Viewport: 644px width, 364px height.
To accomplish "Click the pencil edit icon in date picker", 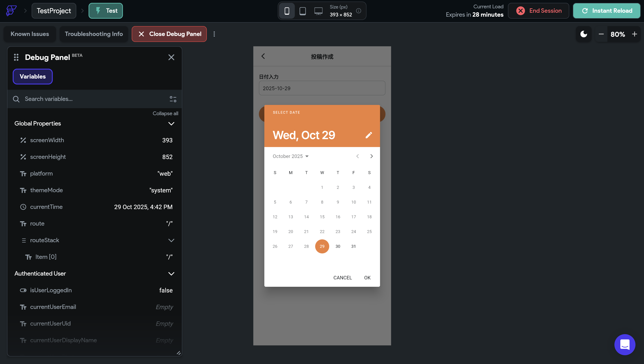I will [x=369, y=135].
